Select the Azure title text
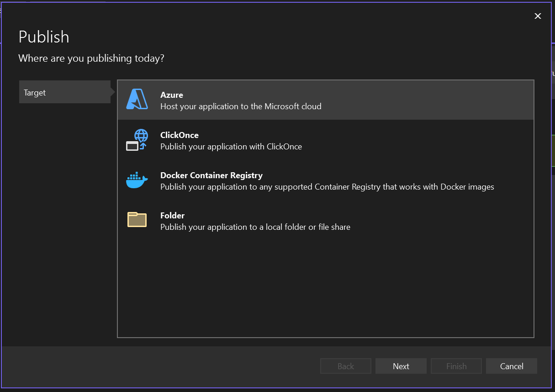 point(172,95)
